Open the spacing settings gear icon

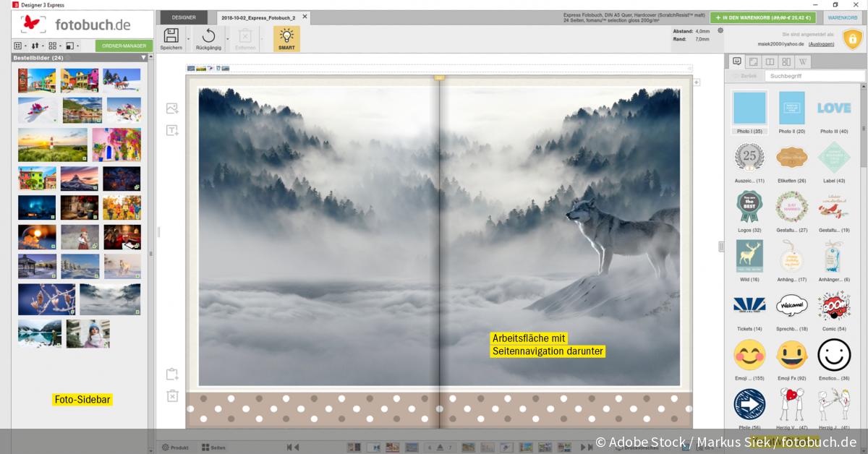point(720,31)
